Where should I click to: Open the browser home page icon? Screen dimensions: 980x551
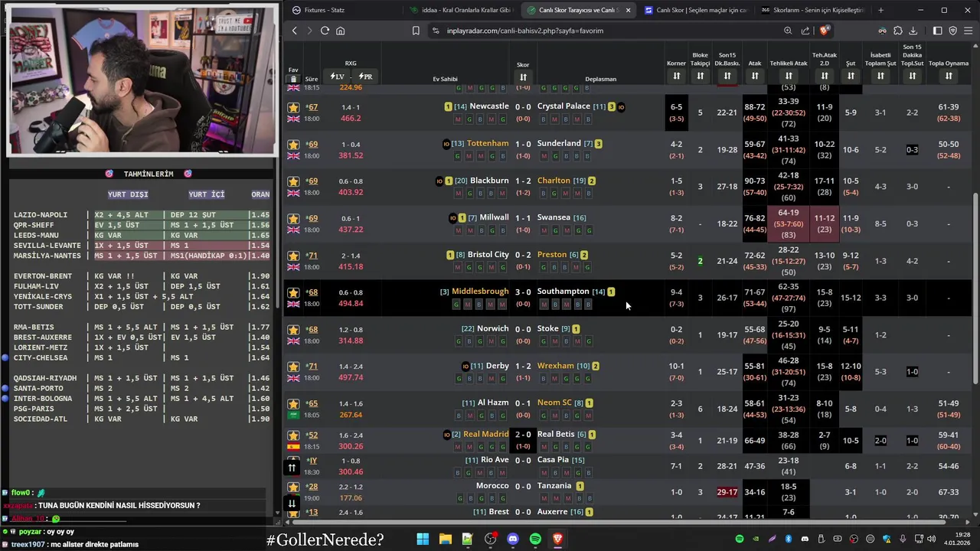tap(340, 31)
